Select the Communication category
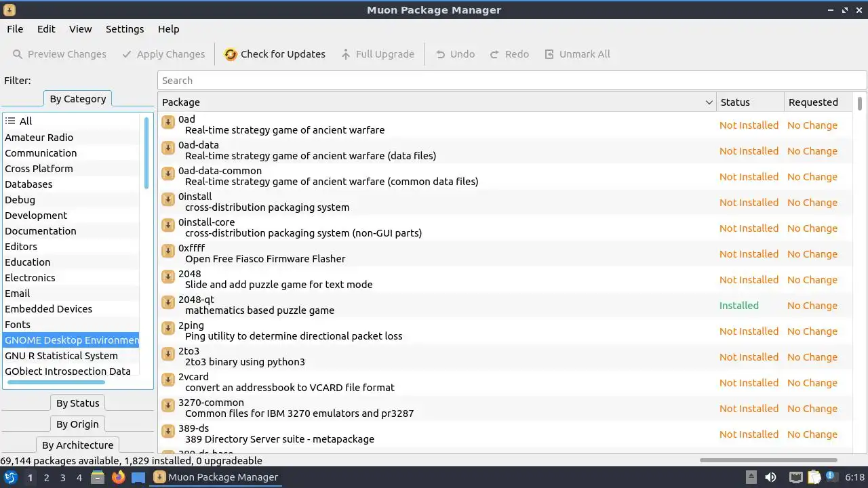 coord(71,153)
